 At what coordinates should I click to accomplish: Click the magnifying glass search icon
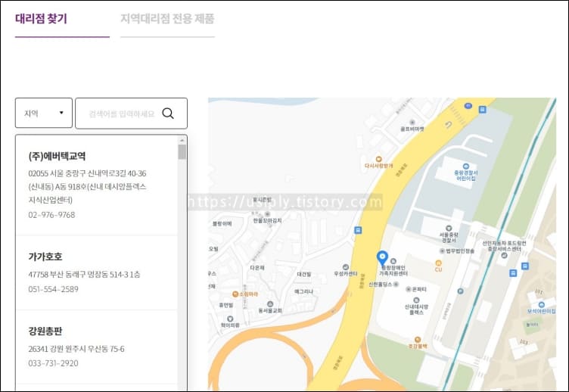tap(168, 114)
